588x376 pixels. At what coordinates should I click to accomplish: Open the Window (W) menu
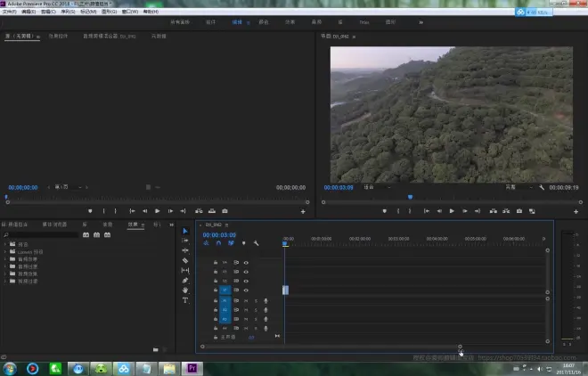pos(130,12)
